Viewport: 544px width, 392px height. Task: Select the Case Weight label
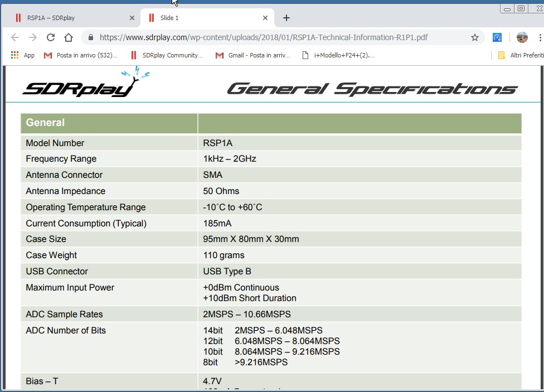51,255
